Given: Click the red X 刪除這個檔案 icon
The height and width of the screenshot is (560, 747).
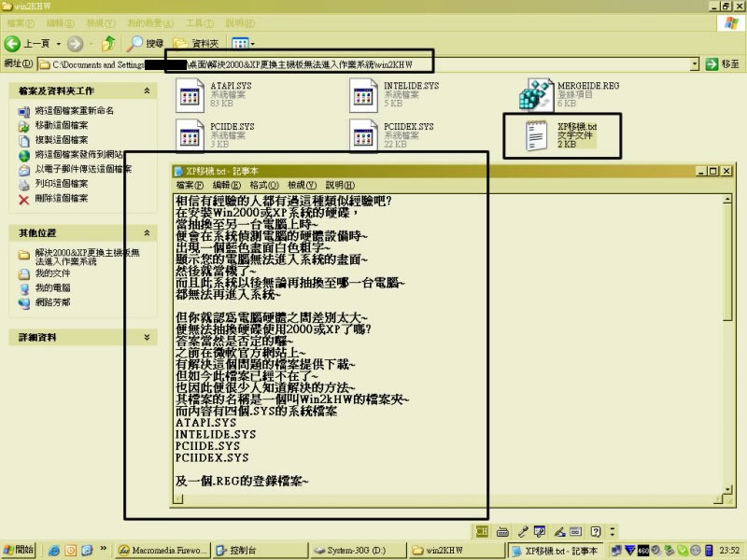Looking at the screenshot, I should [x=24, y=200].
